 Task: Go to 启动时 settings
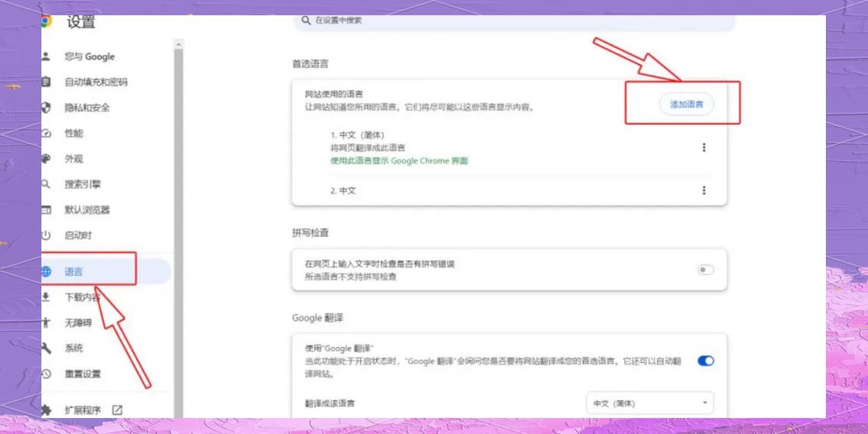78,235
